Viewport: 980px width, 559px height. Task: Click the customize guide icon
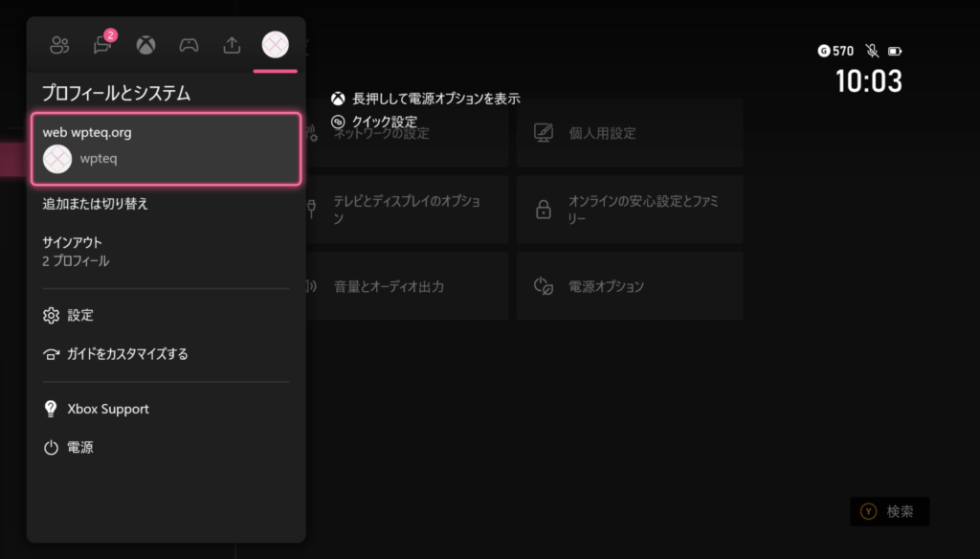click(x=52, y=354)
